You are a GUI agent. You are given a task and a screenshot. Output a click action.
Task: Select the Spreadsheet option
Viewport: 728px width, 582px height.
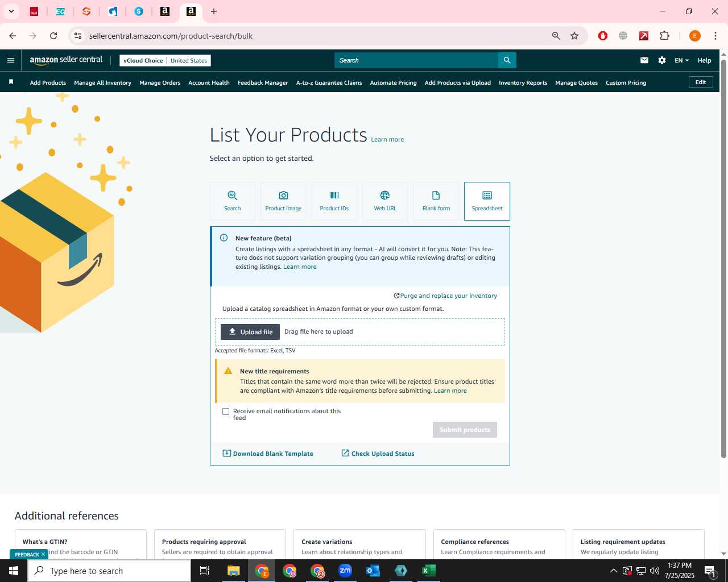tap(487, 201)
